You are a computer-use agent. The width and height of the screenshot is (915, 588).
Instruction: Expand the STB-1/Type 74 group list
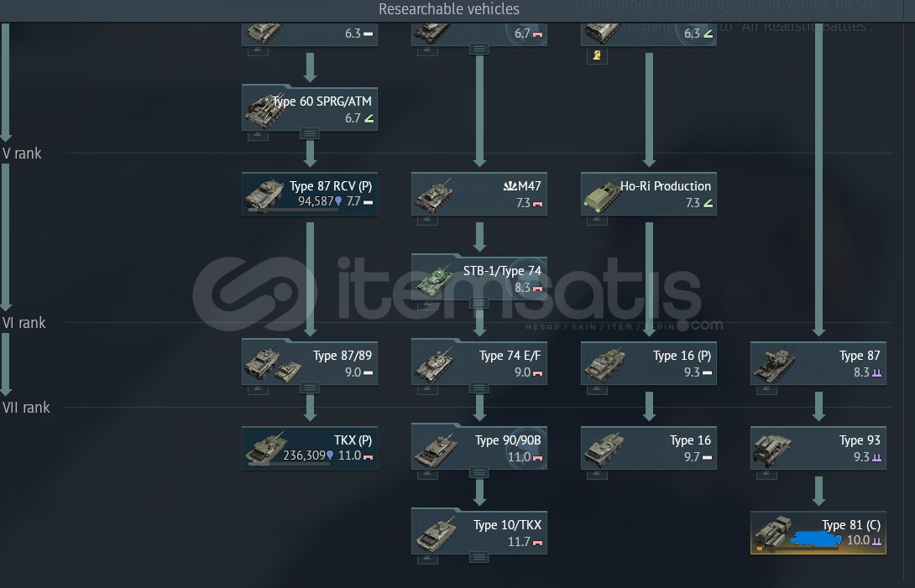(x=479, y=304)
